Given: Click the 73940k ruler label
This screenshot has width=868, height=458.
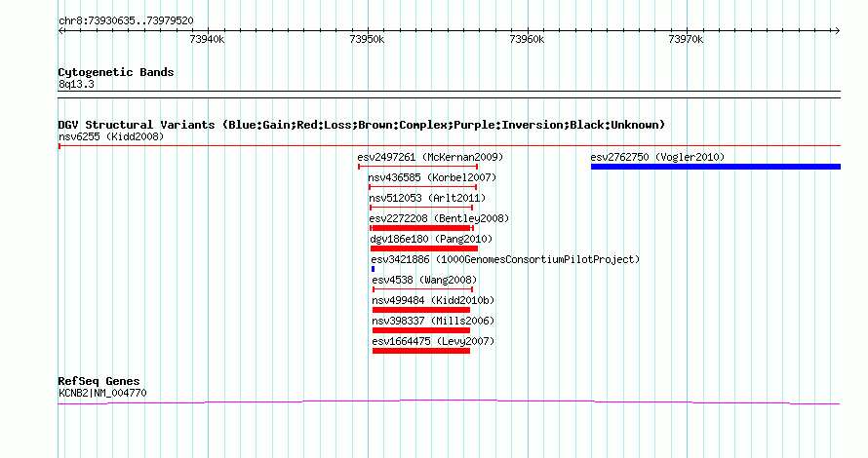Looking at the screenshot, I should pyautogui.click(x=207, y=39).
